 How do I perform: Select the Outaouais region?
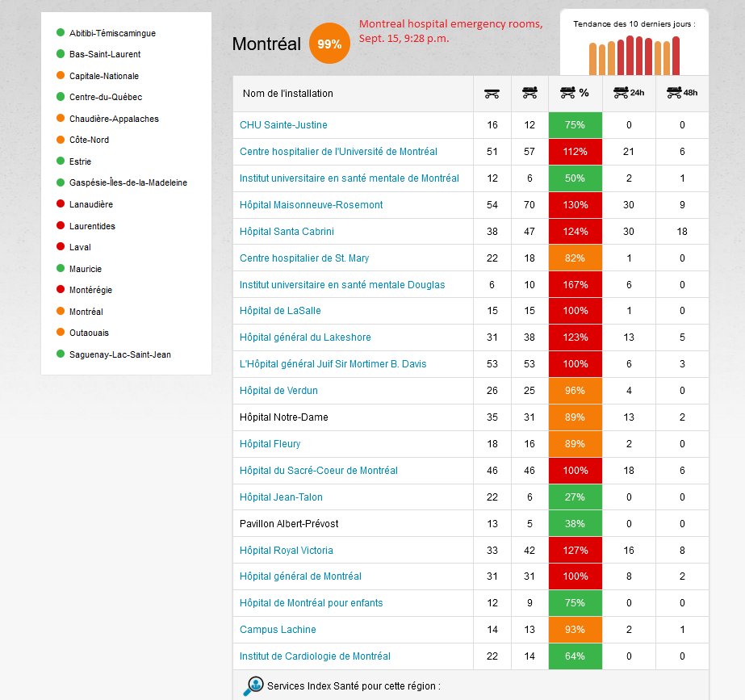tap(89, 333)
